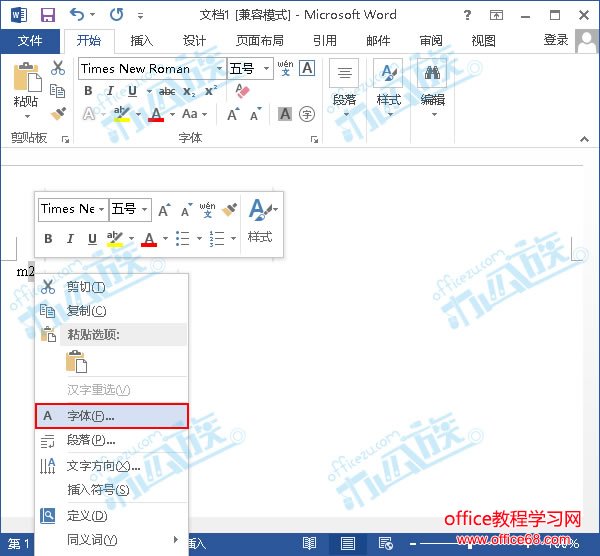This screenshot has width=600, height=556.
Task: Toggle strikethrough abc in ribbon
Action: [x=167, y=91]
